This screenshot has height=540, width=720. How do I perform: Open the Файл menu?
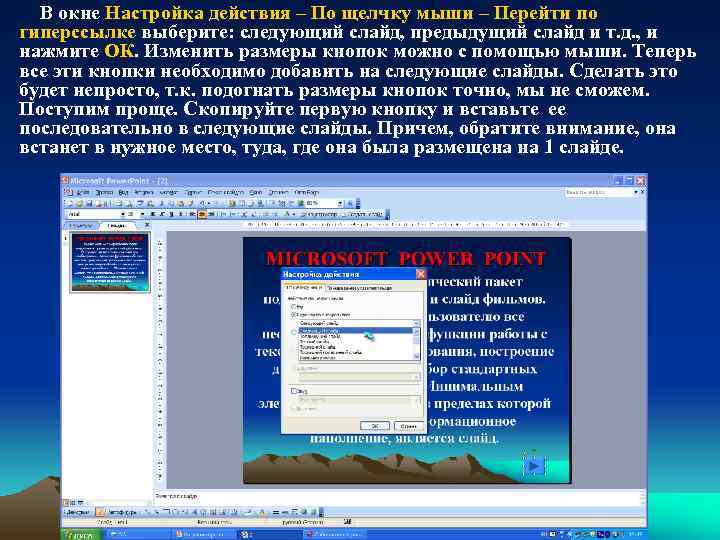click(83, 192)
